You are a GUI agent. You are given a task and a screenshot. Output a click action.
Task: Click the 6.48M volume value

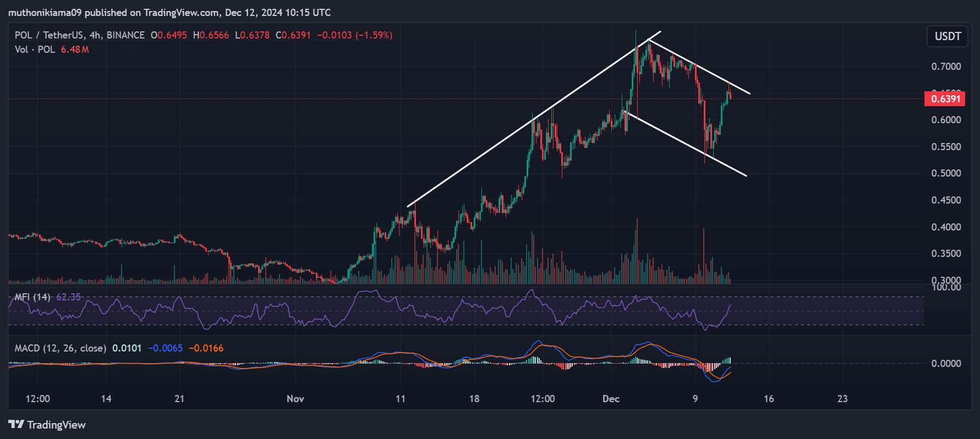75,50
